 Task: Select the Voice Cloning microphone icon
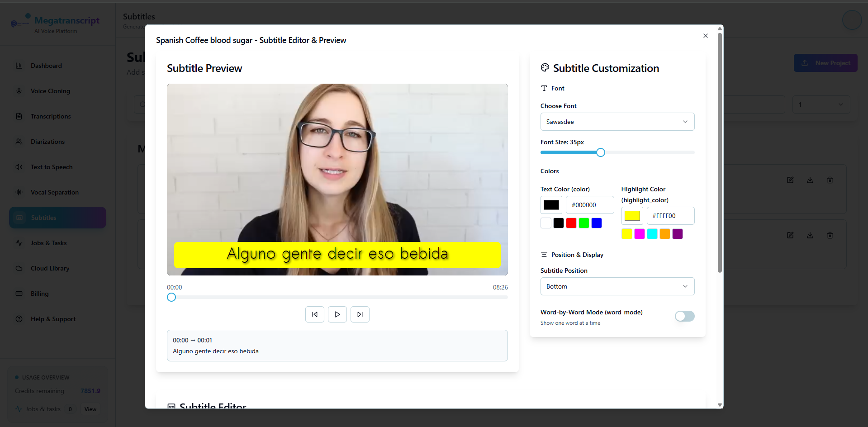19,91
